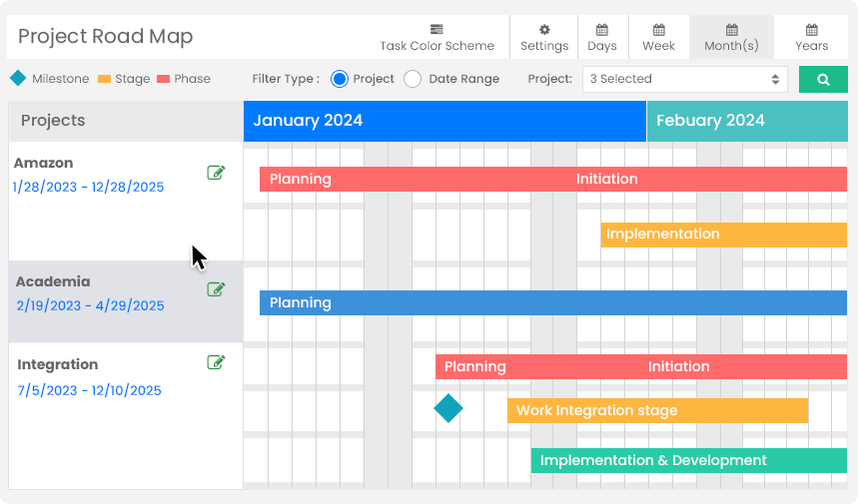Image resolution: width=858 pixels, height=504 pixels.
Task: Click the Implementation & Development bar
Action: pyautogui.click(x=689, y=460)
